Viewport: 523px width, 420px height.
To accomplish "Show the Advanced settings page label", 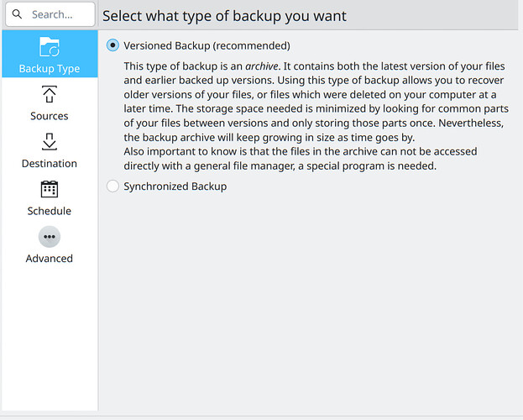I will (x=50, y=259).
